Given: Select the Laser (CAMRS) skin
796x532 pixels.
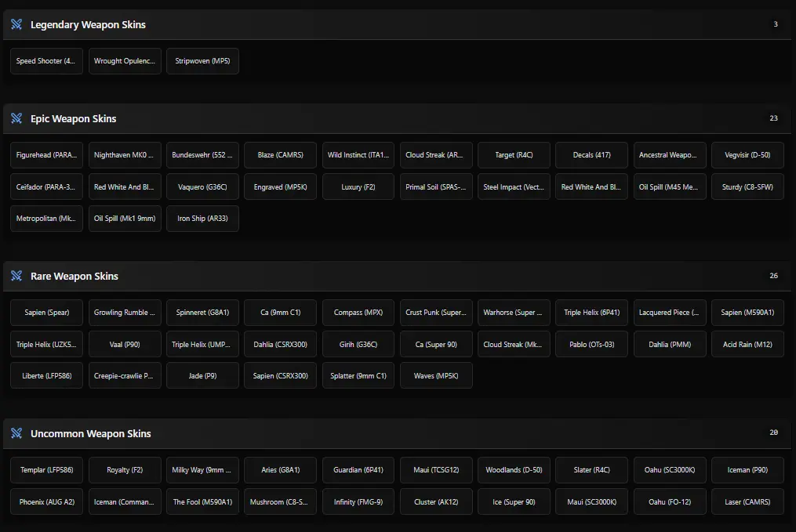Looking at the screenshot, I should tap(747, 501).
